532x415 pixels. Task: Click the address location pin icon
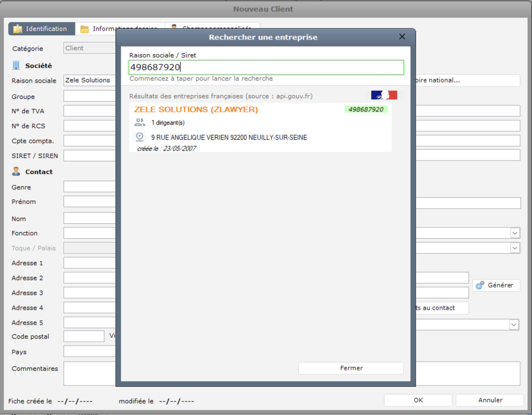[x=139, y=137]
